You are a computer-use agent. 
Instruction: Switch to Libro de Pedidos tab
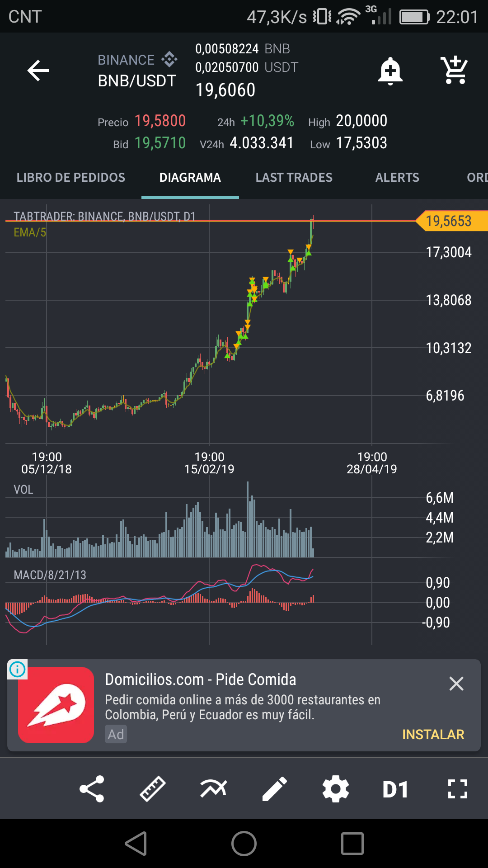pyautogui.click(x=71, y=178)
